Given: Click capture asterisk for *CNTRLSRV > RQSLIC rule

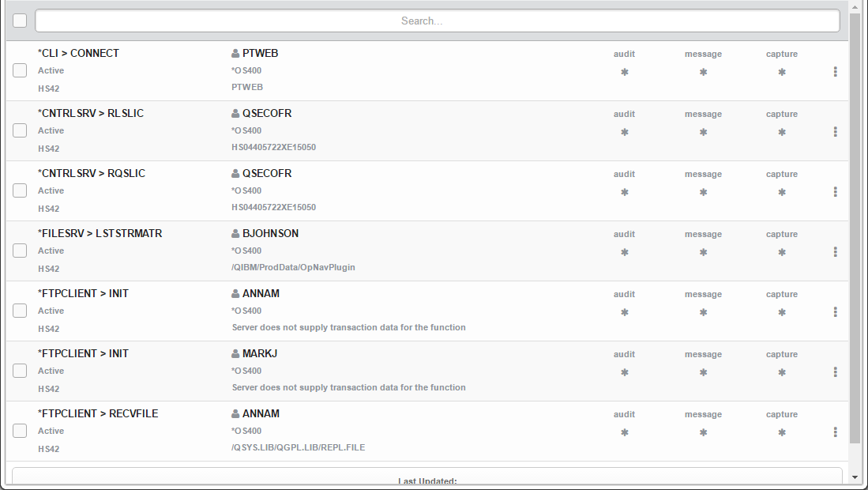Looking at the screenshot, I should click(782, 192).
